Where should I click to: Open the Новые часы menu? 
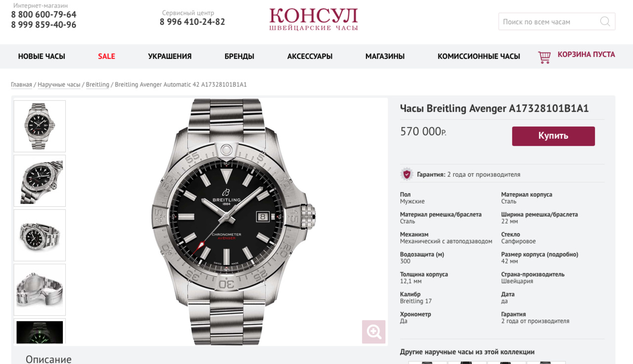pyautogui.click(x=42, y=56)
